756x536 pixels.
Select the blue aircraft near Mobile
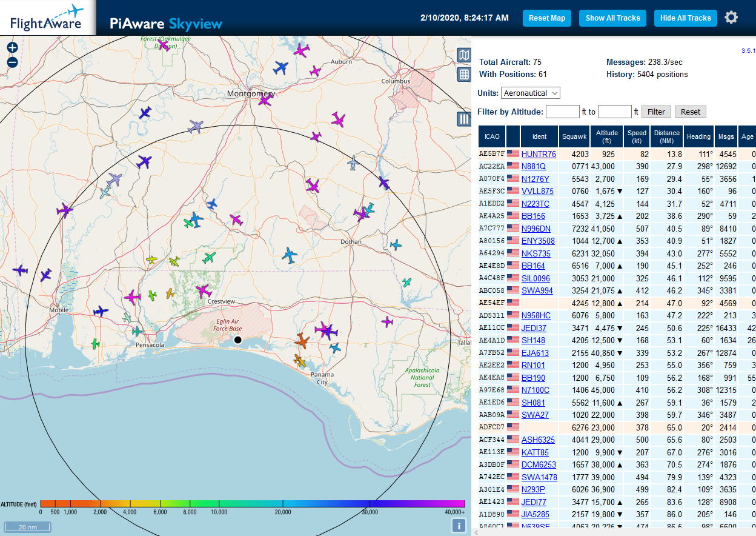pyautogui.click(x=101, y=311)
